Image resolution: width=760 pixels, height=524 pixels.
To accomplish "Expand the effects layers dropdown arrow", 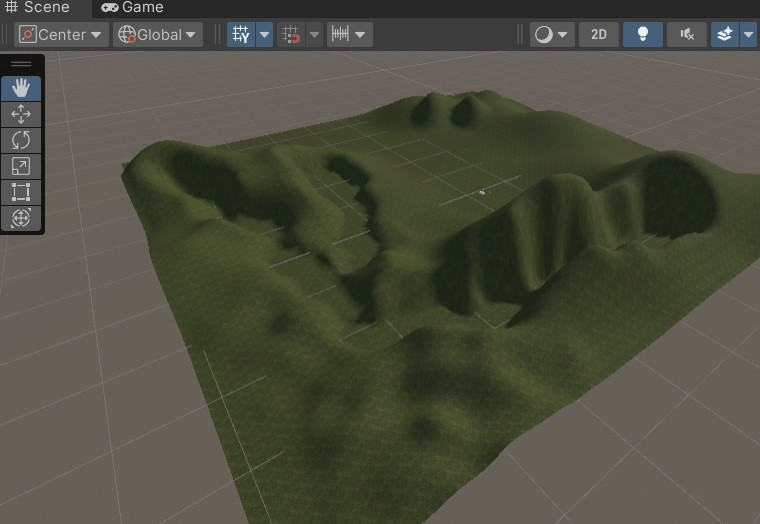I will 748,34.
